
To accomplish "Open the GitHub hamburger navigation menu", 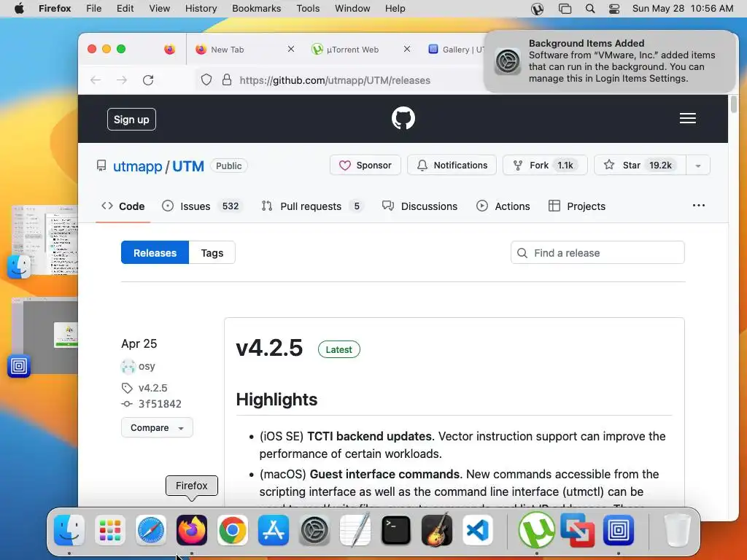I will point(687,118).
